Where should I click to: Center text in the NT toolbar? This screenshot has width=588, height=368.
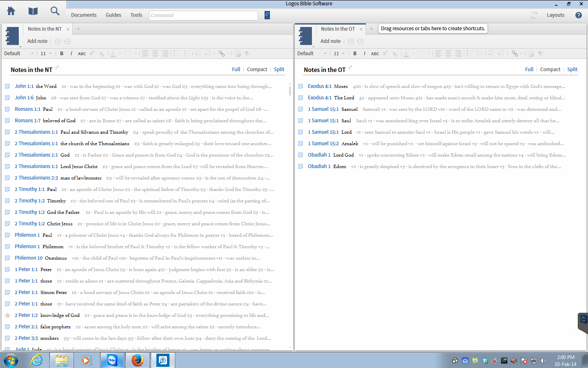(155, 54)
